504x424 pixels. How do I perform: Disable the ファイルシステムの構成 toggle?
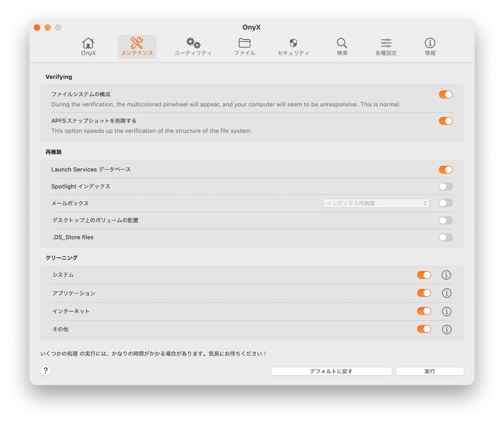pos(446,94)
